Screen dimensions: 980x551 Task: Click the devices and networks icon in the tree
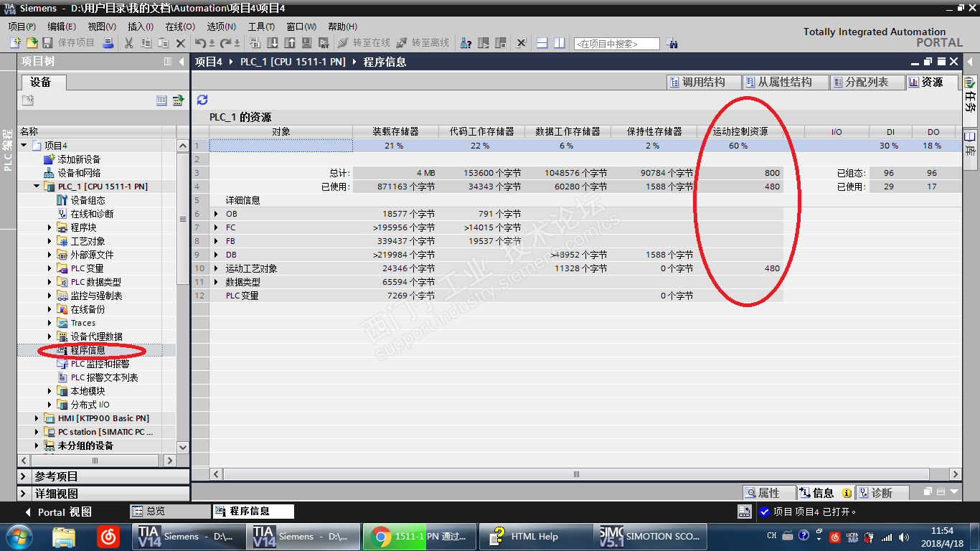pos(50,173)
